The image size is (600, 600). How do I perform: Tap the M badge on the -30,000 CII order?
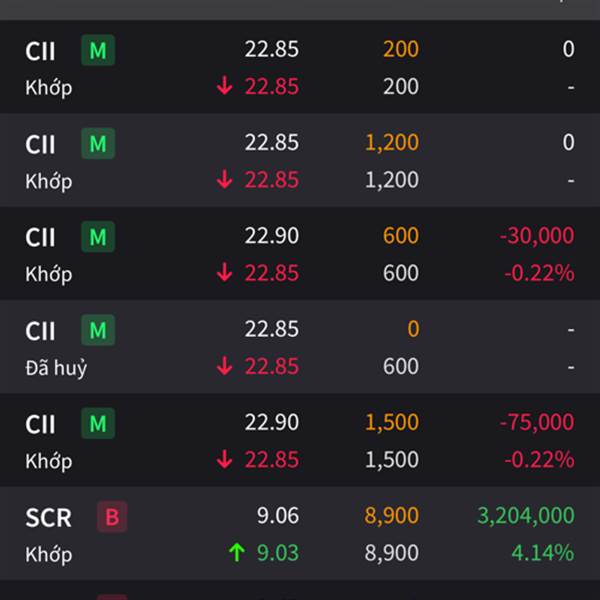pyautogui.click(x=98, y=236)
